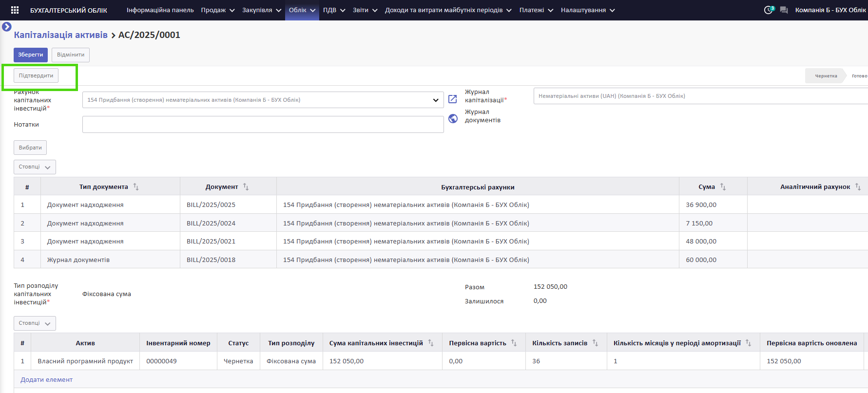This screenshot has height=393, width=868.
Task: Click Кількість записів value 36
Action: [x=566, y=361]
